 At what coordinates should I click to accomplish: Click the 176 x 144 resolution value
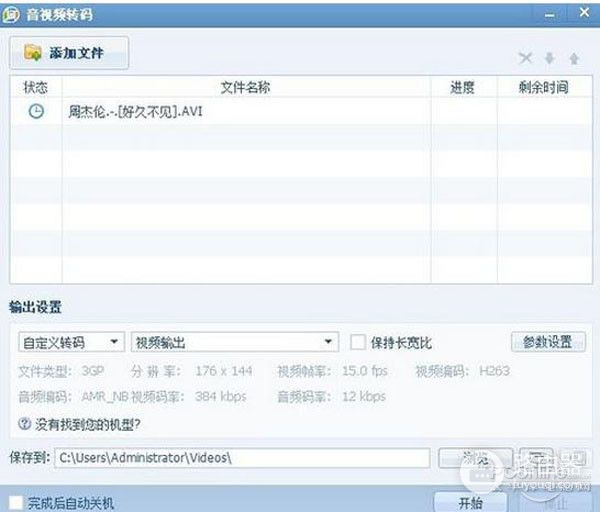click(x=224, y=371)
